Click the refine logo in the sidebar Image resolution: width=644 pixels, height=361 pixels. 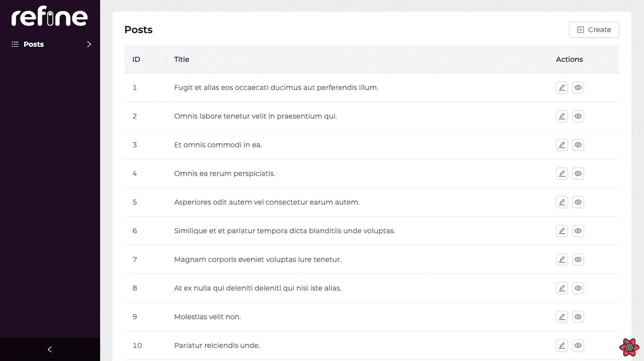tap(49, 17)
